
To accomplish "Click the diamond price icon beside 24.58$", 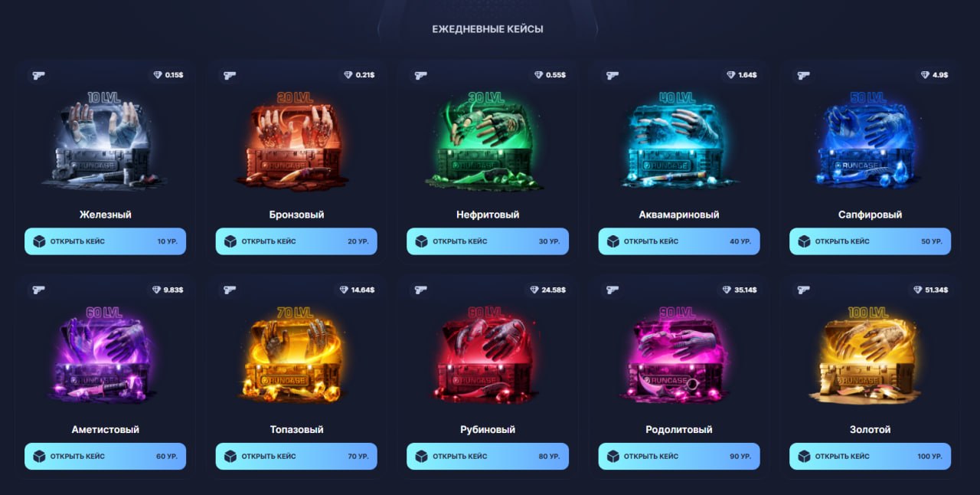I will tap(534, 290).
